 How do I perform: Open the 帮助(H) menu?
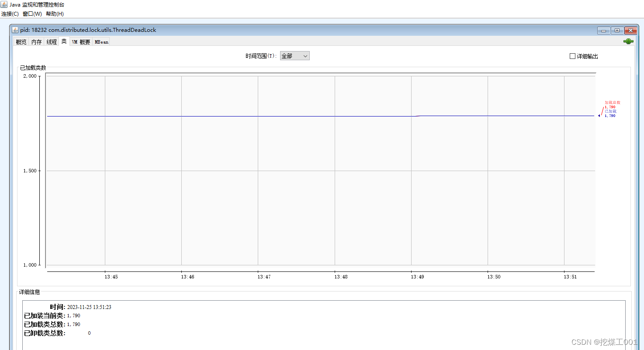[55, 14]
